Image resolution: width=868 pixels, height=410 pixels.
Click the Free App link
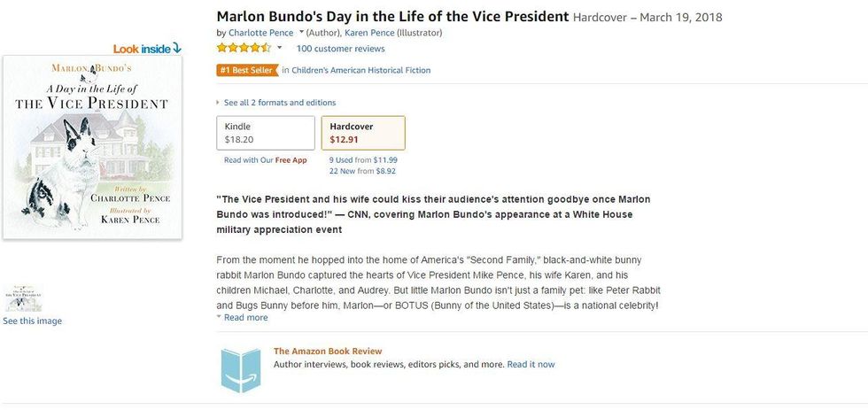coord(291,160)
